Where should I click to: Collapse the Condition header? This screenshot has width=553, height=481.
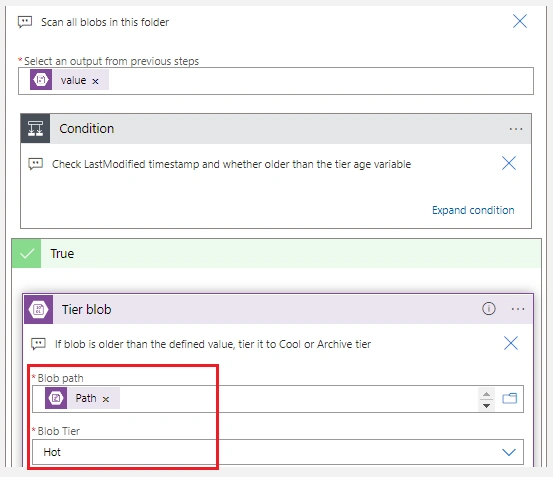coord(276,128)
